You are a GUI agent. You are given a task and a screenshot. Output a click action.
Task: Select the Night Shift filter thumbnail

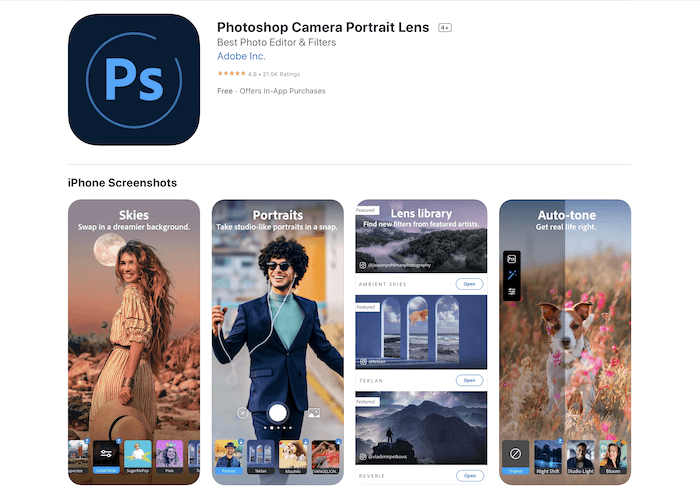[547, 455]
